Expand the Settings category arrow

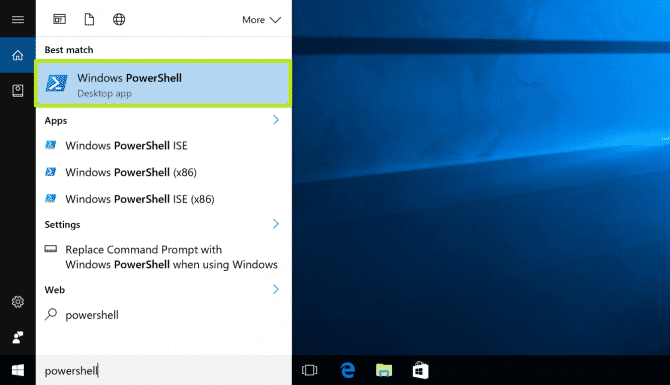pos(276,224)
